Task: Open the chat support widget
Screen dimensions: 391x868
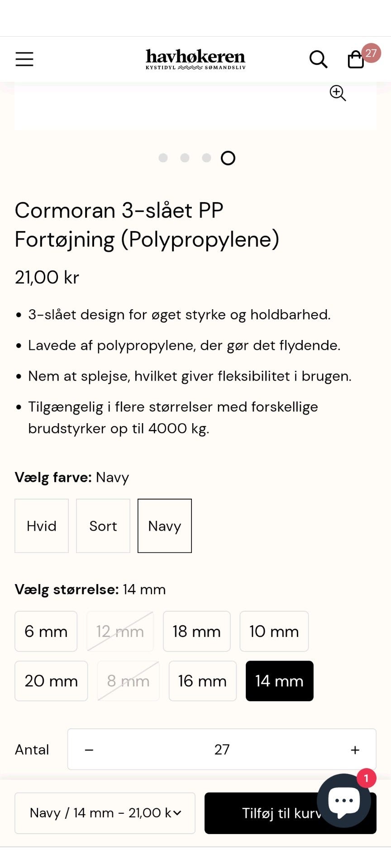Action: pyautogui.click(x=343, y=800)
